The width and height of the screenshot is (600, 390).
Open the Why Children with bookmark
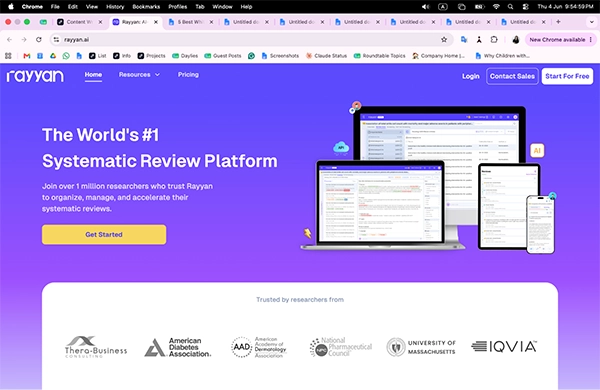502,56
